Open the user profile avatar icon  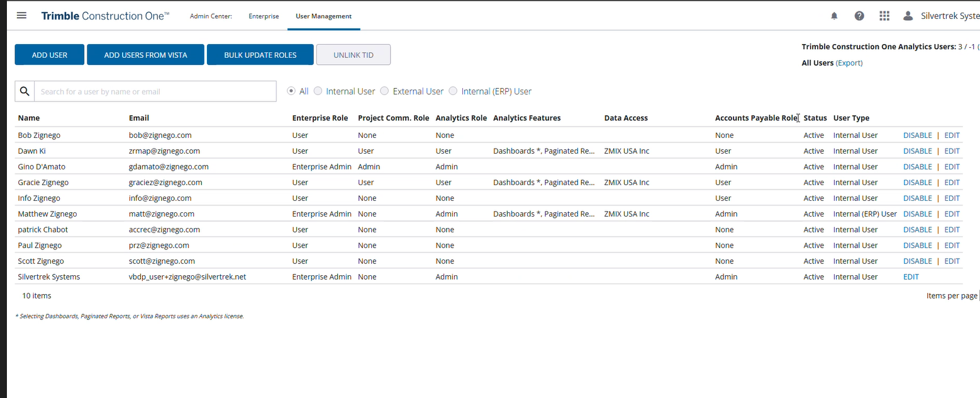coord(908,16)
